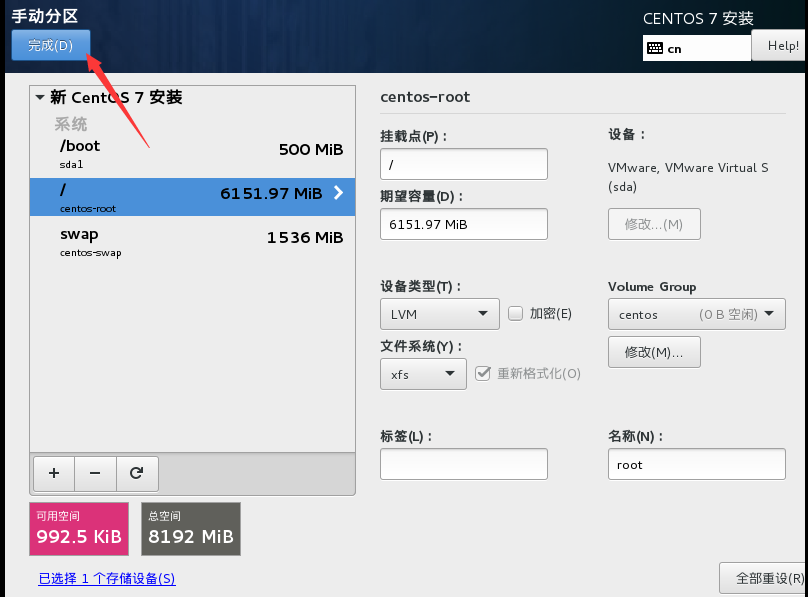Toggle the 重新格式化 reformat checkbox
808x597 pixels.
(x=483, y=373)
